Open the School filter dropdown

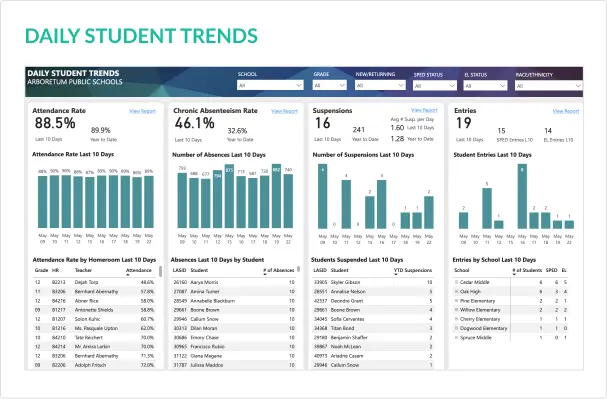pos(270,85)
